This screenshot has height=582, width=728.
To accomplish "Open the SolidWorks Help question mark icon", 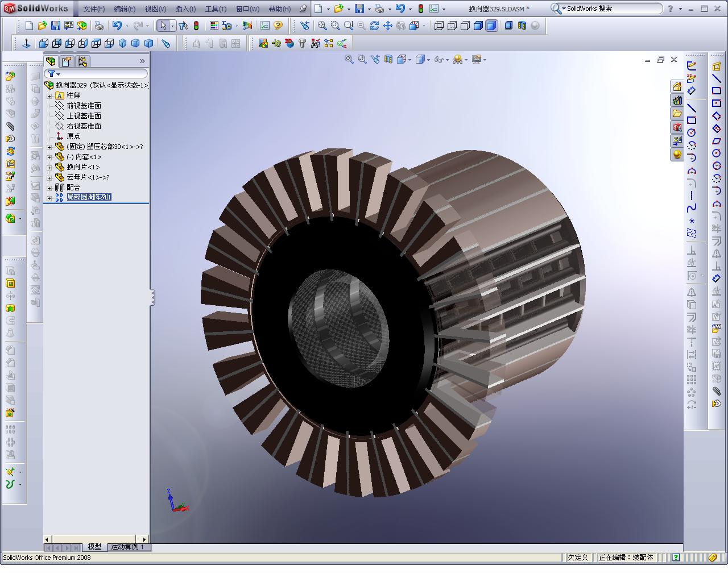I will (278, 26).
